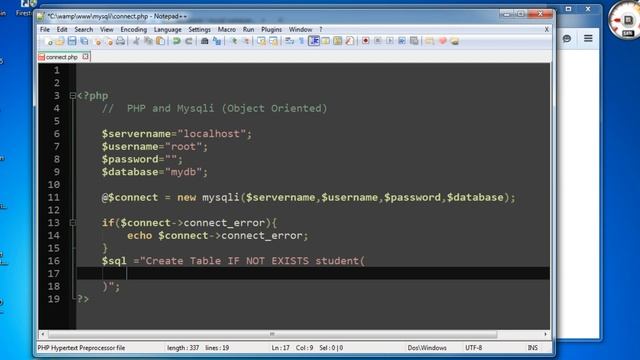The height and width of the screenshot is (360, 640).
Task: Open the Window menu
Action: [300, 29]
